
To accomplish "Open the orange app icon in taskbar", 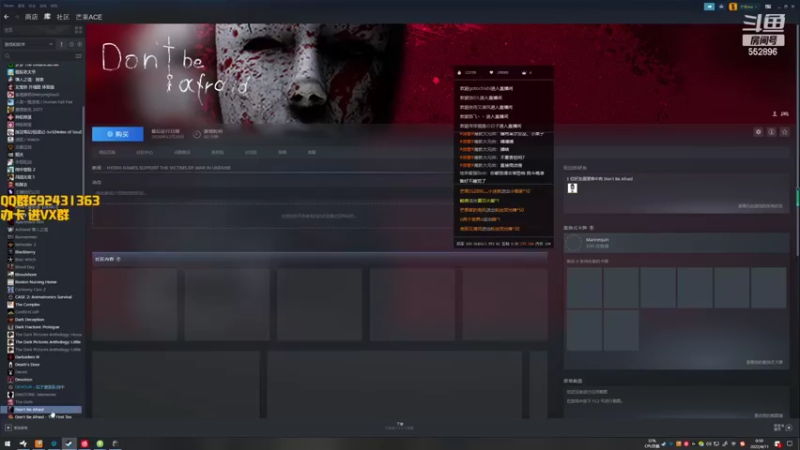I will point(38,444).
